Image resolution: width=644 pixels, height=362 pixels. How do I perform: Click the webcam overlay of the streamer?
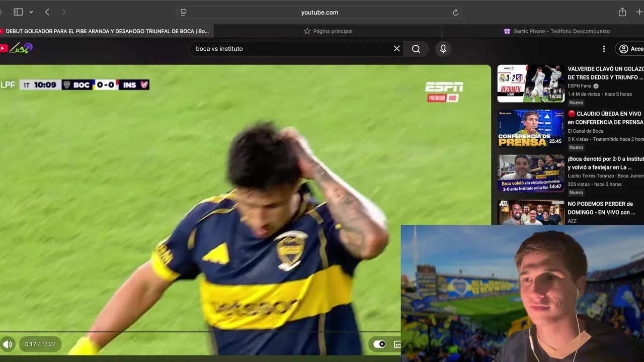522,294
